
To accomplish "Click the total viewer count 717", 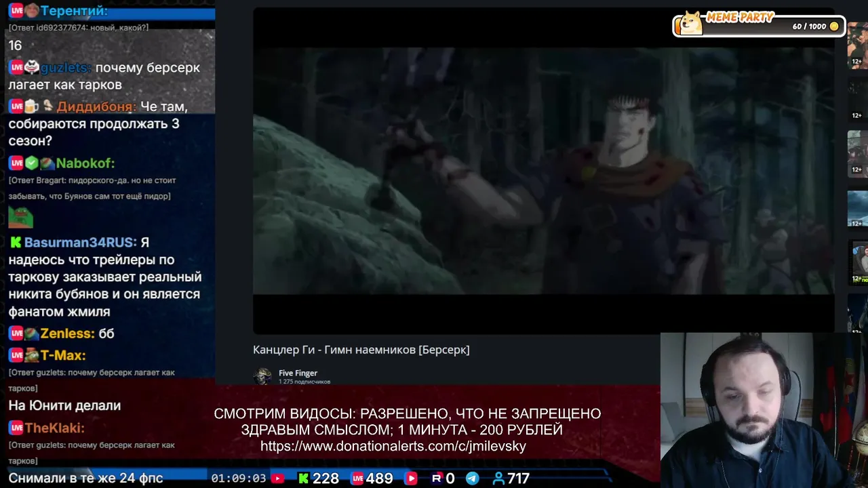I will (x=519, y=479).
